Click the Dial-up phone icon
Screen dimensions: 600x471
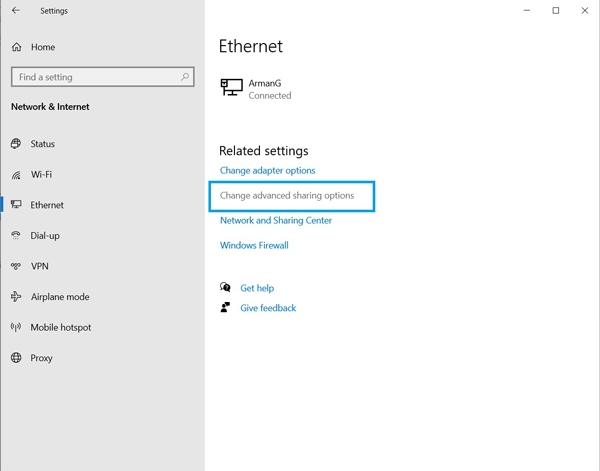point(16,235)
